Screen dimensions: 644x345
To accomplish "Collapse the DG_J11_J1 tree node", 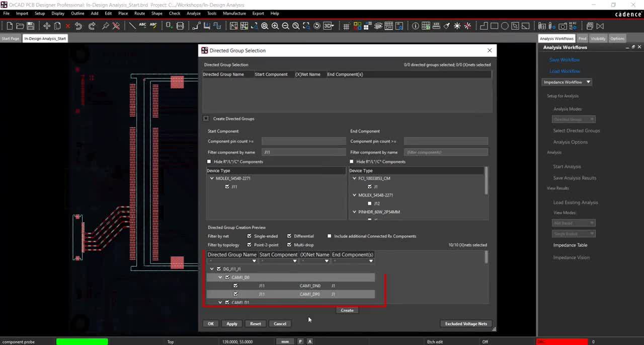I will [x=212, y=269].
